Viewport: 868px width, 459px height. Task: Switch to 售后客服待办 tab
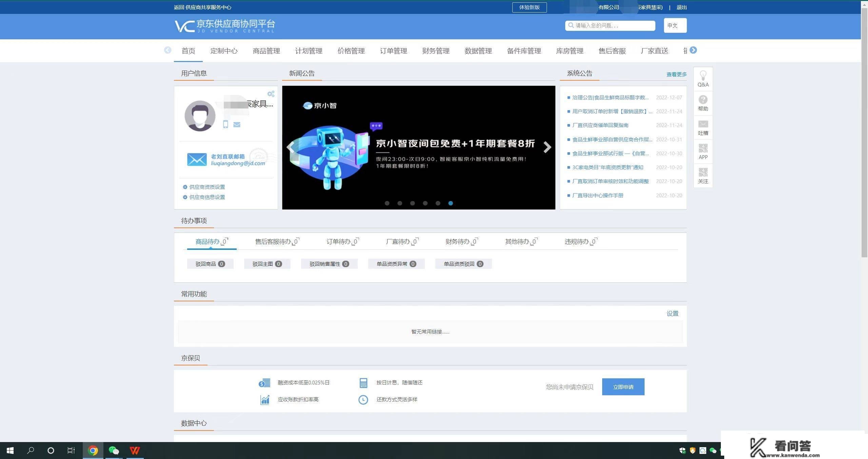click(x=277, y=241)
